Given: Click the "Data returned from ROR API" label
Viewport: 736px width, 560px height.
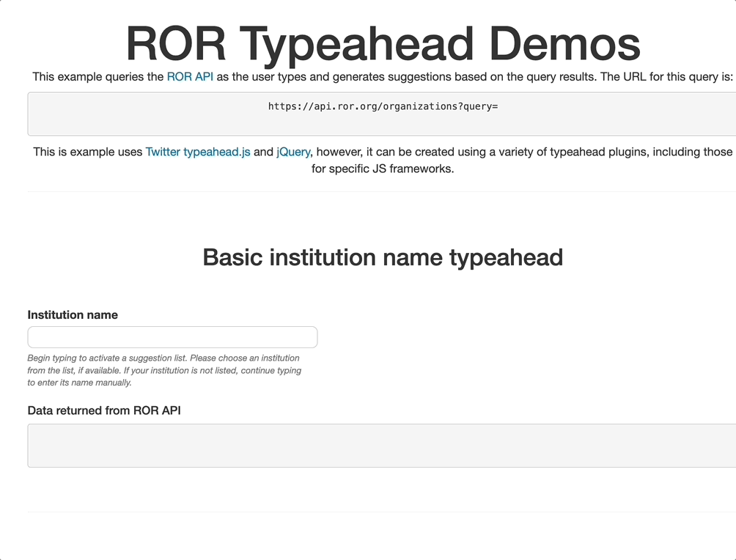Looking at the screenshot, I should (x=104, y=410).
